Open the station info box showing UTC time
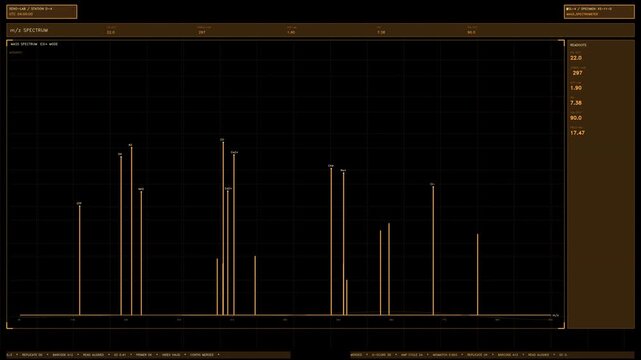641x360 pixels. pyautogui.click(x=42, y=11)
